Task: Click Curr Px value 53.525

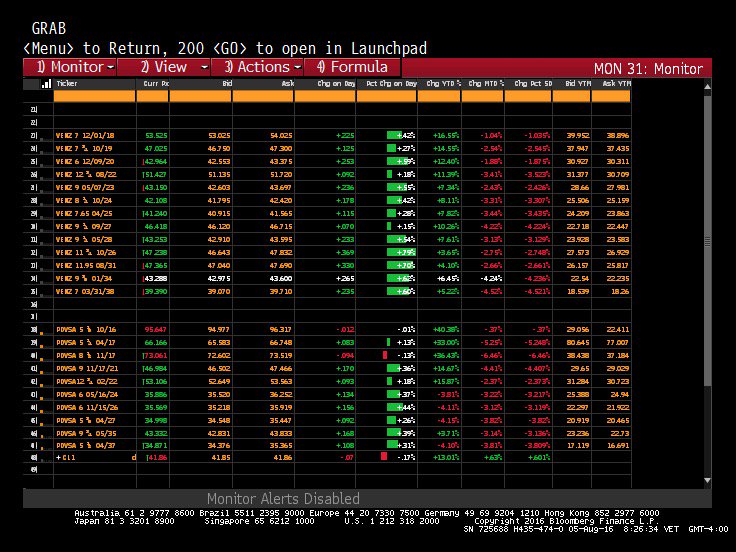Action: coord(156,136)
